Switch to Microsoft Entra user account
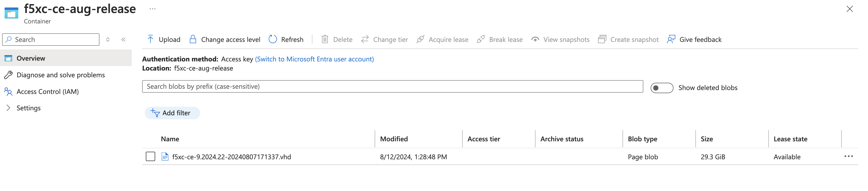This screenshot has width=868, height=191. (x=314, y=59)
